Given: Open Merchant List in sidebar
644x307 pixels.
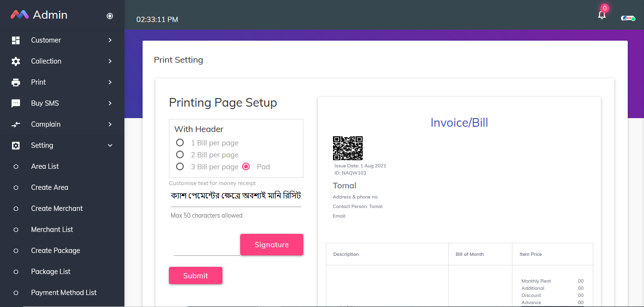Looking at the screenshot, I should (x=52, y=230).
